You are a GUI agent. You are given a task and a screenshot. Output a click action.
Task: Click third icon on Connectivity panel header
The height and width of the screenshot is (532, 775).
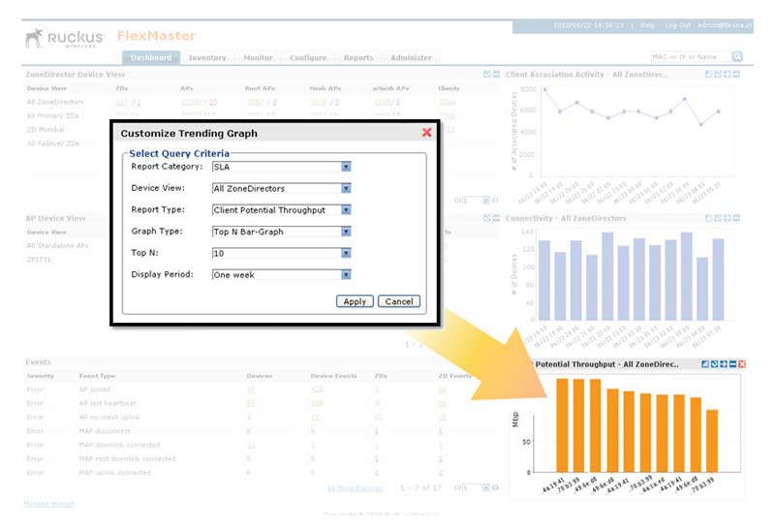728,218
